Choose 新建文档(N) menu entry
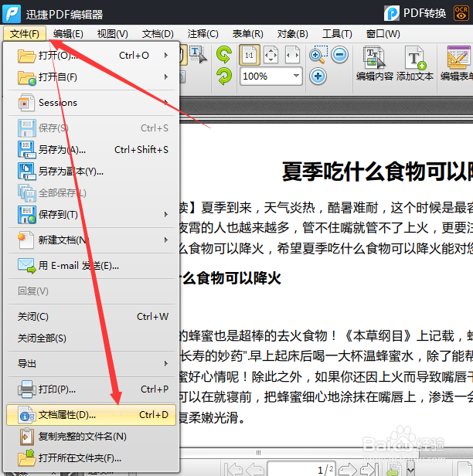 coord(91,240)
